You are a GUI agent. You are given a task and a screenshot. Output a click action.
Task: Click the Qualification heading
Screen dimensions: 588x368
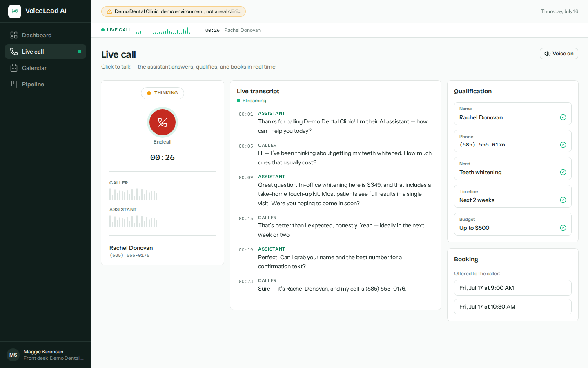(x=473, y=91)
